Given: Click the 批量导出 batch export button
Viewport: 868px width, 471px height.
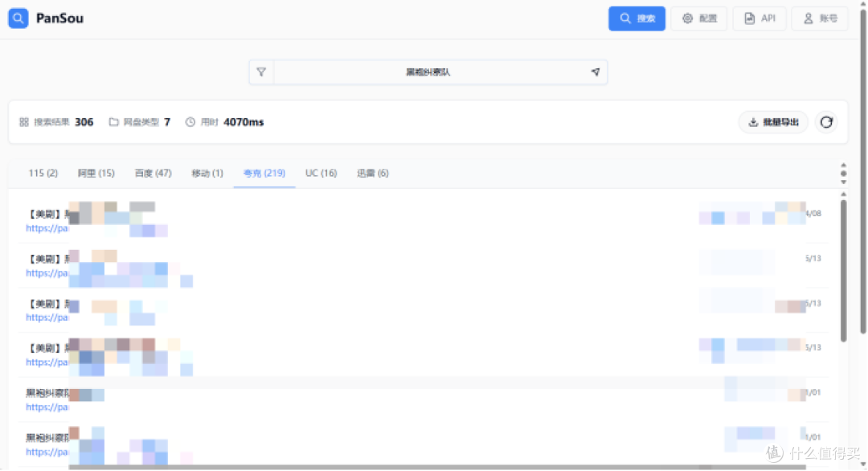Looking at the screenshot, I should [773, 122].
